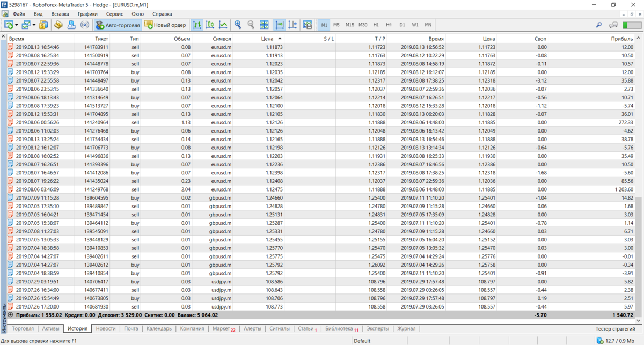Toggle chart shift icon
644x345 pixels.
[292, 25]
